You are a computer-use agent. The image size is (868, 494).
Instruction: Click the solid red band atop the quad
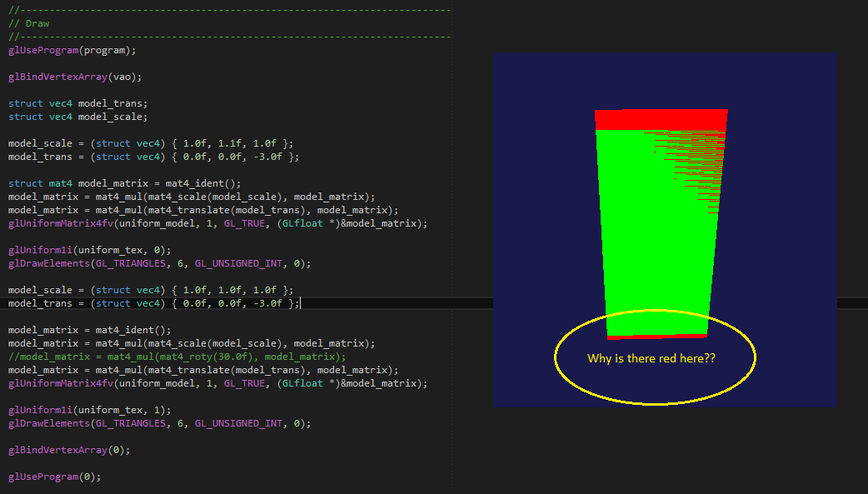pos(661,119)
